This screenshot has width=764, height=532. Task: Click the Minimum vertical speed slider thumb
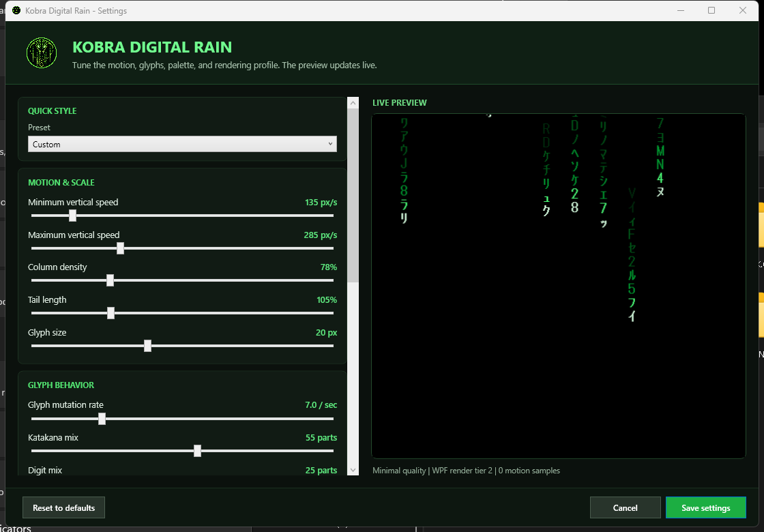point(72,216)
